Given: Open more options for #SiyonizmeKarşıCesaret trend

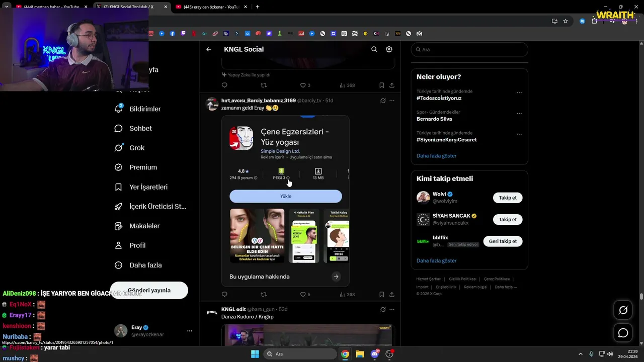Looking at the screenshot, I should click(519, 134).
